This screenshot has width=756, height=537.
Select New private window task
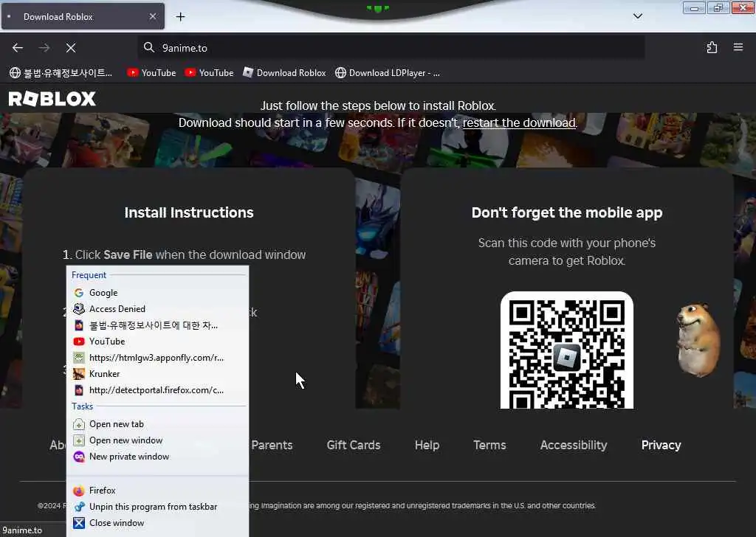click(158, 457)
